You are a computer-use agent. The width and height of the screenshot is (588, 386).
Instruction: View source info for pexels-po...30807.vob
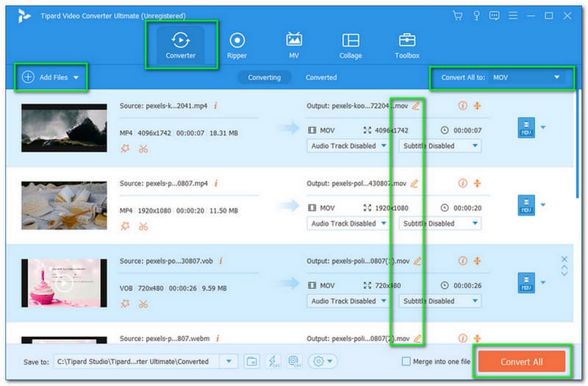coord(221,261)
